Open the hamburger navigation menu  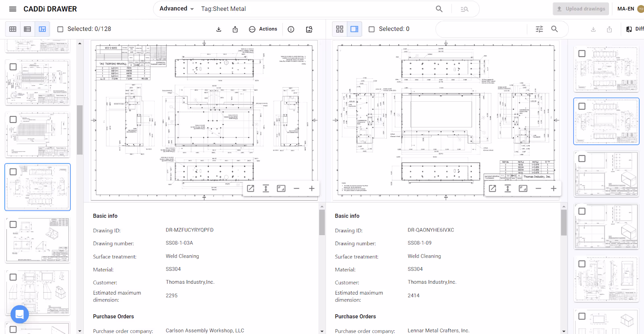pyautogui.click(x=13, y=9)
